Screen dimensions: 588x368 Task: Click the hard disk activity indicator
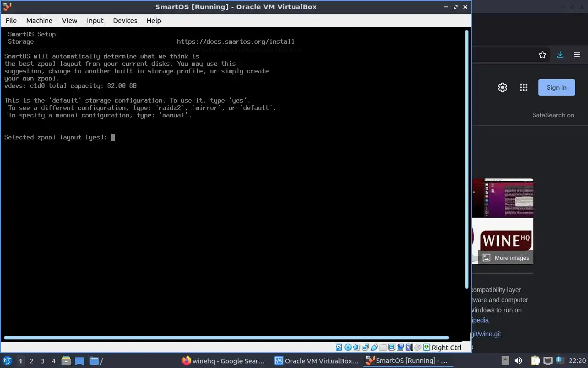pos(339,347)
